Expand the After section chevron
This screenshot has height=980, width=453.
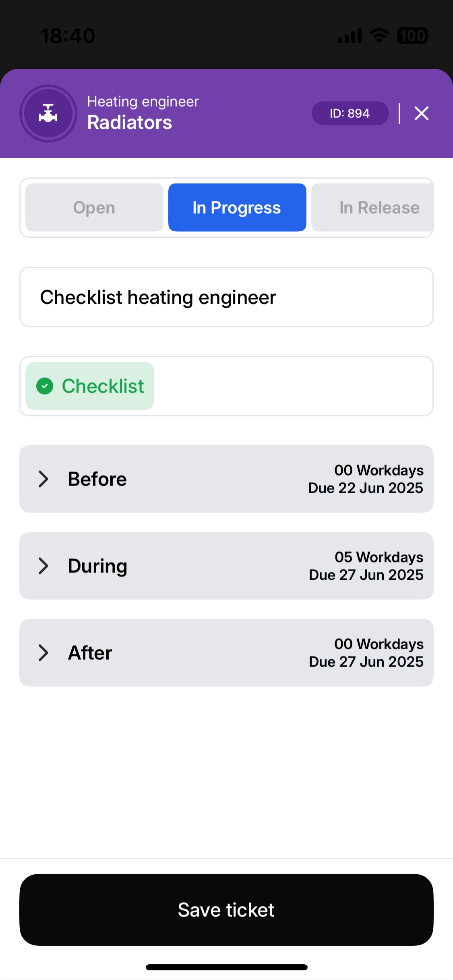[43, 653]
